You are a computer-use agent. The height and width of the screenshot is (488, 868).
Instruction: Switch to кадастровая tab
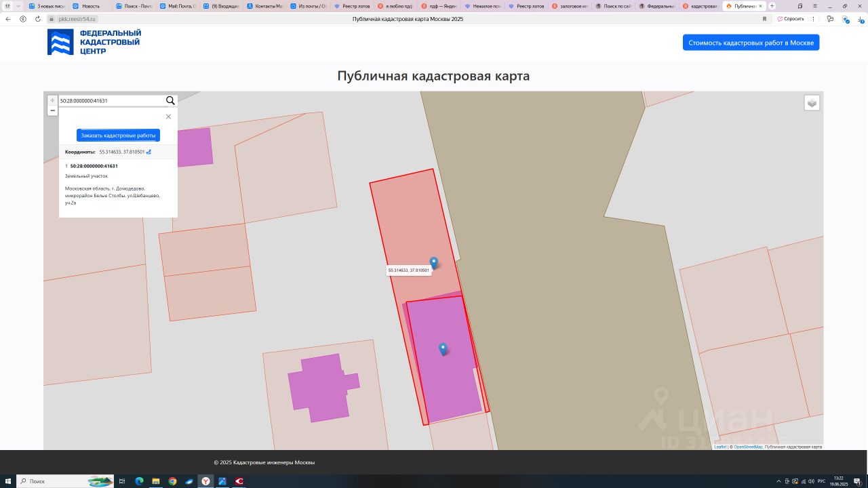coord(700,6)
